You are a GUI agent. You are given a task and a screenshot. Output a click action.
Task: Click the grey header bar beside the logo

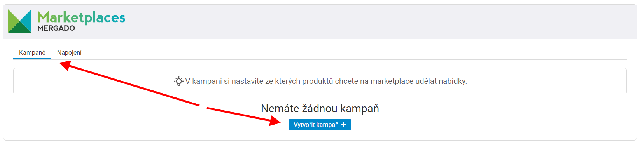point(381,22)
